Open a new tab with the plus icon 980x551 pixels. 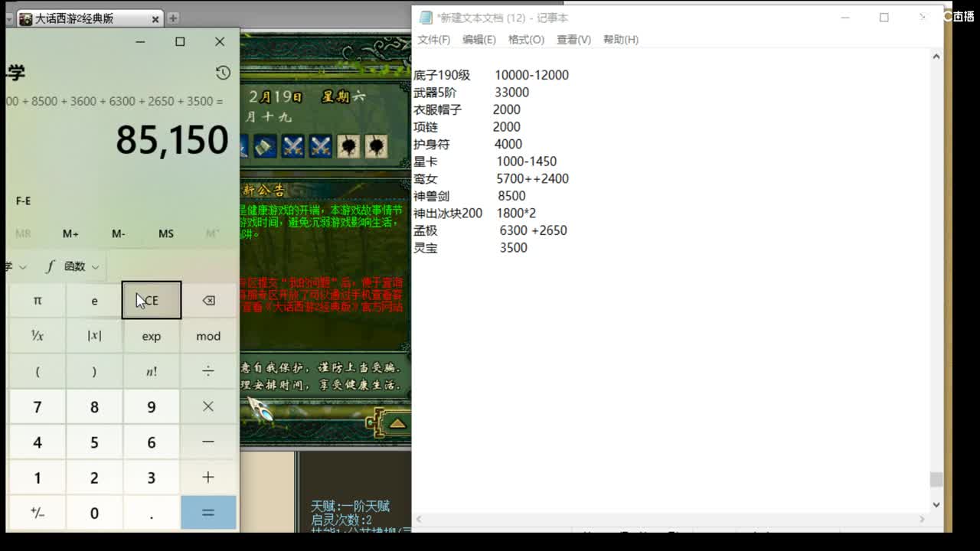[x=173, y=18]
